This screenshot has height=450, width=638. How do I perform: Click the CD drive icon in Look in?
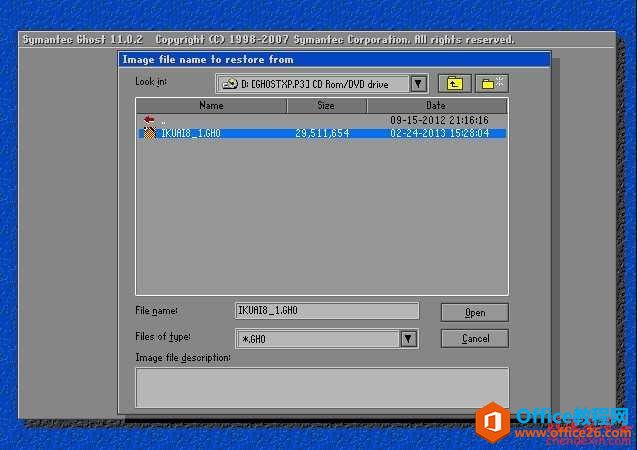click(230, 84)
